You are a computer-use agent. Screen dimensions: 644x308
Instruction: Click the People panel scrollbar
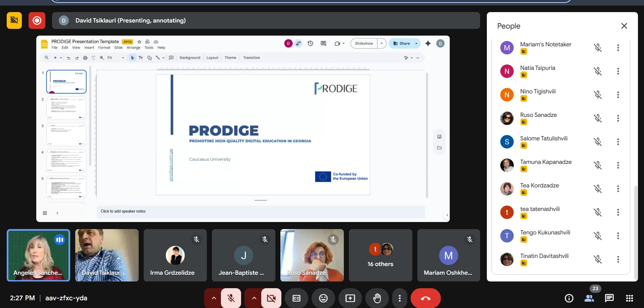[635, 232]
